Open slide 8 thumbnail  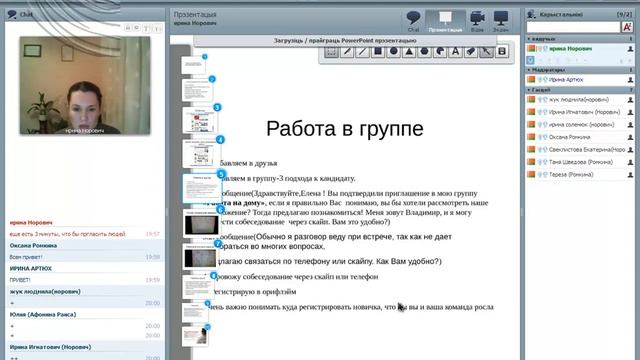(198, 287)
